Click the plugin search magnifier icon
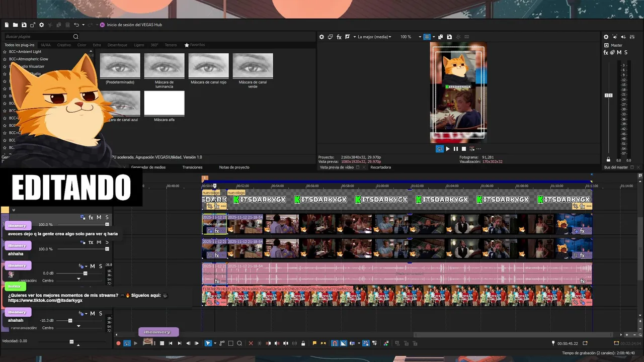The height and width of the screenshot is (362, 644). (76, 37)
